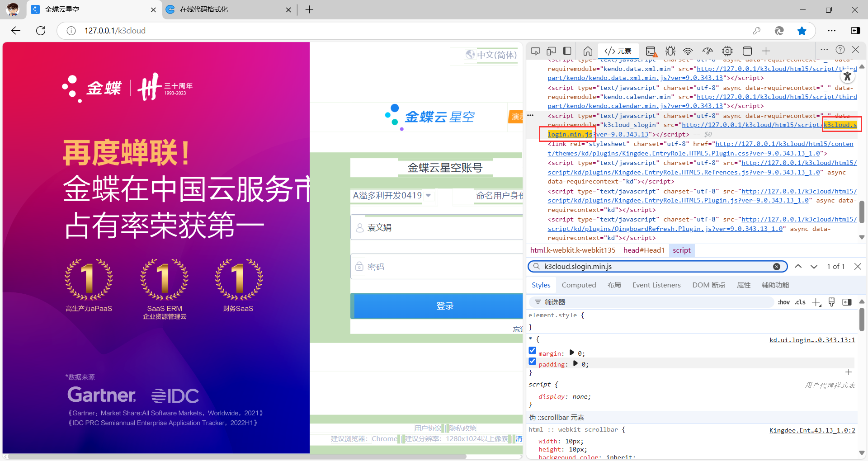Switch to the 属性 properties tab
Screen dimensions: 868x461
click(744, 285)
